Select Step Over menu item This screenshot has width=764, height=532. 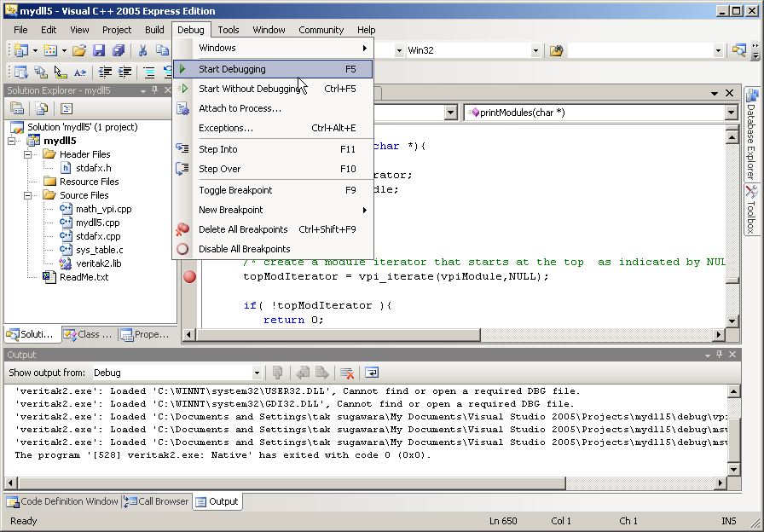pyautogui.click(x=273, y=169)
